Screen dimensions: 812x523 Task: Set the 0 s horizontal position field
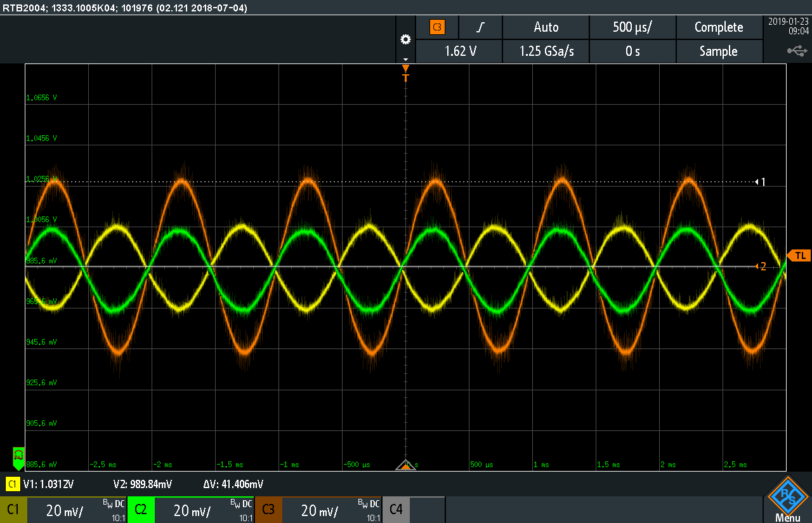pyautogui.click(x=632, y=51)
